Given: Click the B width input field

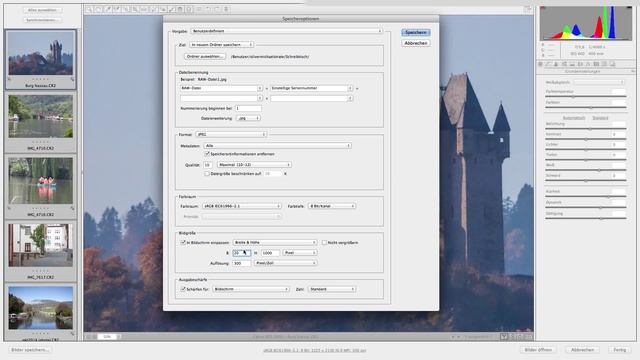Looking at the screenshot, I should point(241,253).
